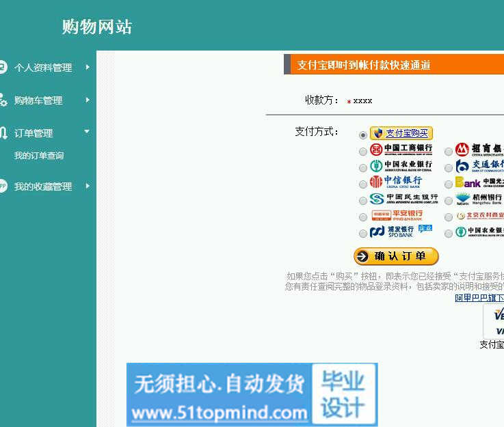This screenshot has height=427, width=504.
Task: Select 杭州银行 radio button
Action: [x=449, y=201]
